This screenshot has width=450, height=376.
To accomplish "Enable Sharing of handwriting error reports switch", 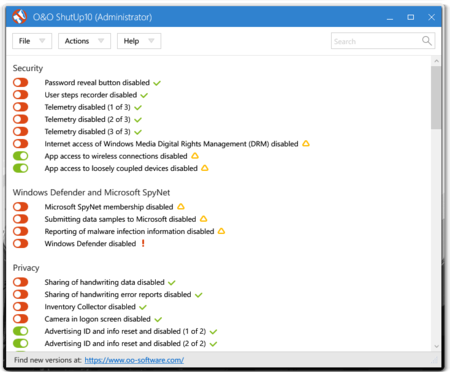I will (x=21, y=294).
